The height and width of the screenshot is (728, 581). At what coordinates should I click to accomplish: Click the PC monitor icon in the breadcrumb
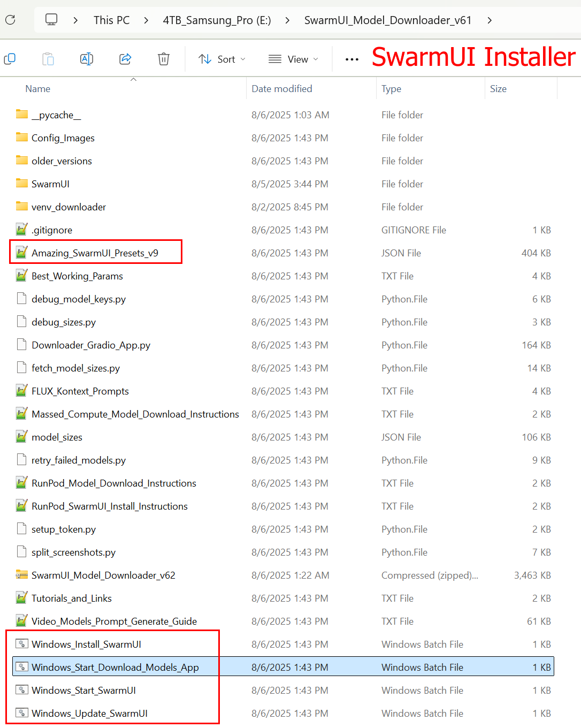(x=51, y=20)
